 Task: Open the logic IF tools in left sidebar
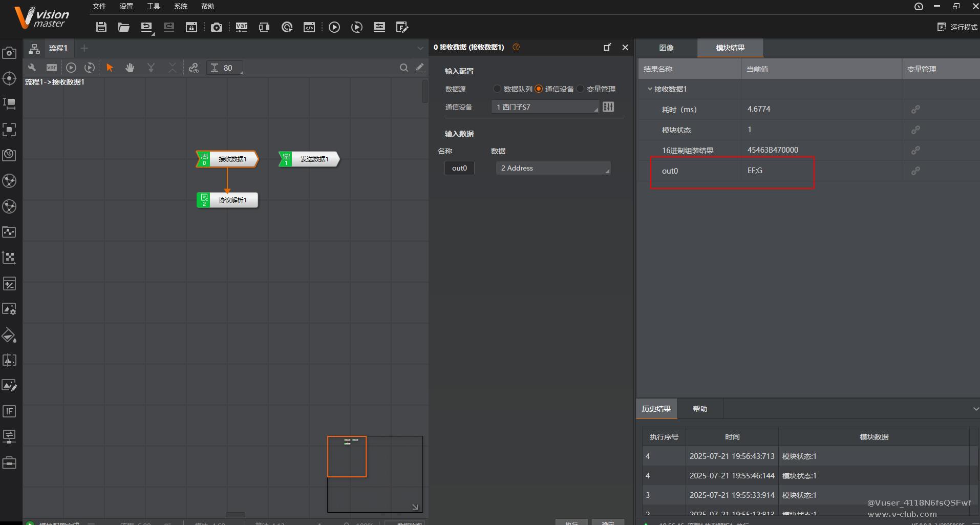[x=9, y=411]
